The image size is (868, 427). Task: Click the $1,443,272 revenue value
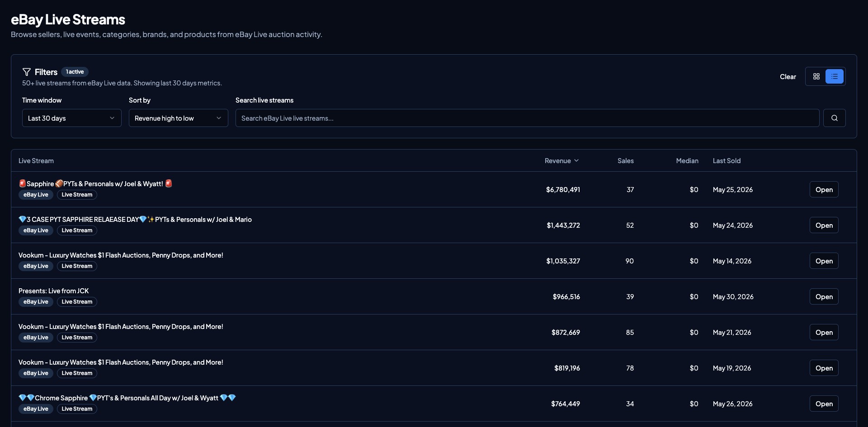(x=563, y=225)
